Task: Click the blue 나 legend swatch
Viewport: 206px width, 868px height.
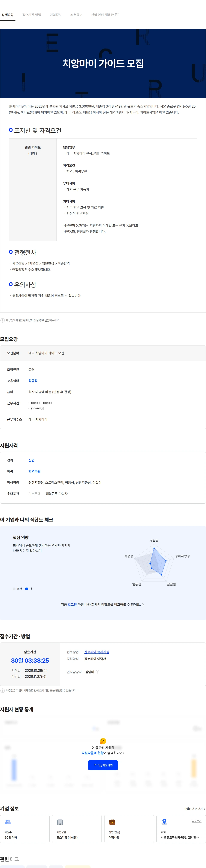Action: pos(27,589)
